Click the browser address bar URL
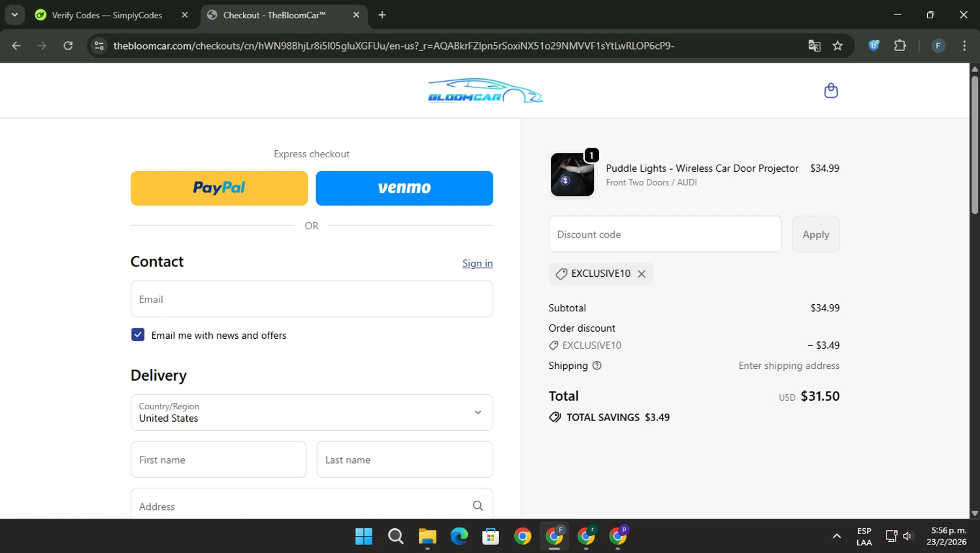The image size is (980, 553). [x=393, y=46]
